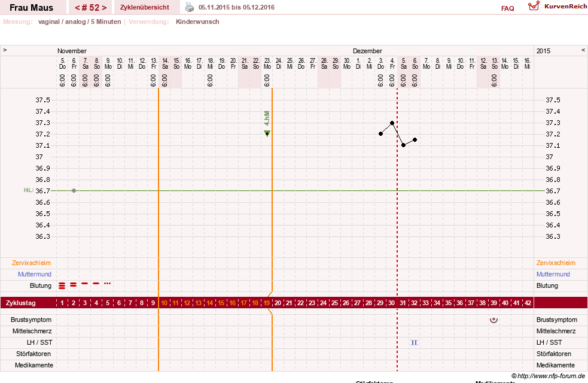Click the November month label
Screen dimensions: 588x383
(x=72, y=51)
